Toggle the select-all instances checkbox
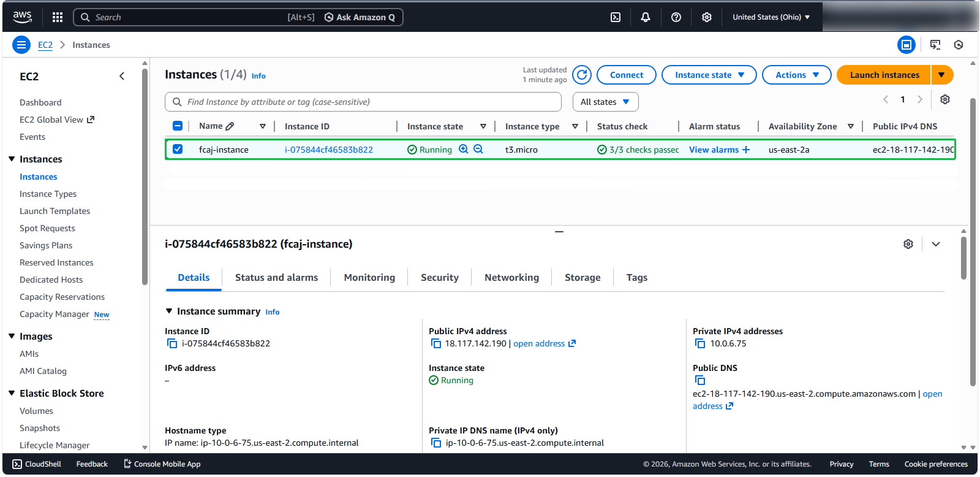Screen dimensions: 980x477 tap(178, 126)
